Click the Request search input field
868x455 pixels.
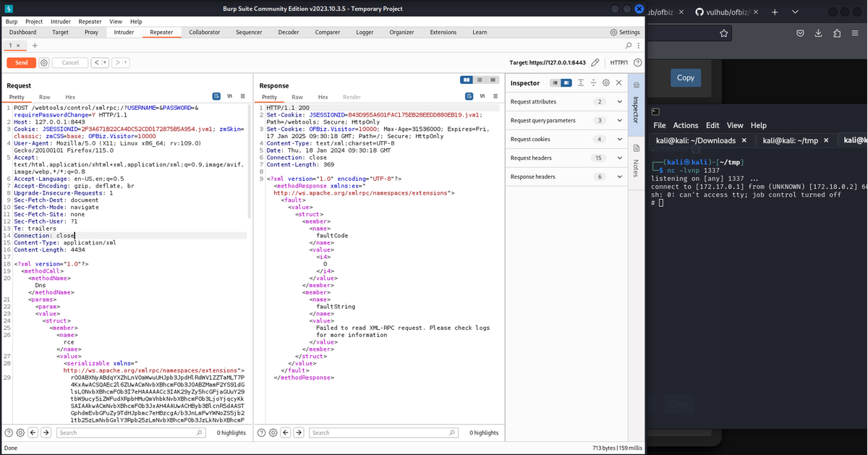pos(132,433)
